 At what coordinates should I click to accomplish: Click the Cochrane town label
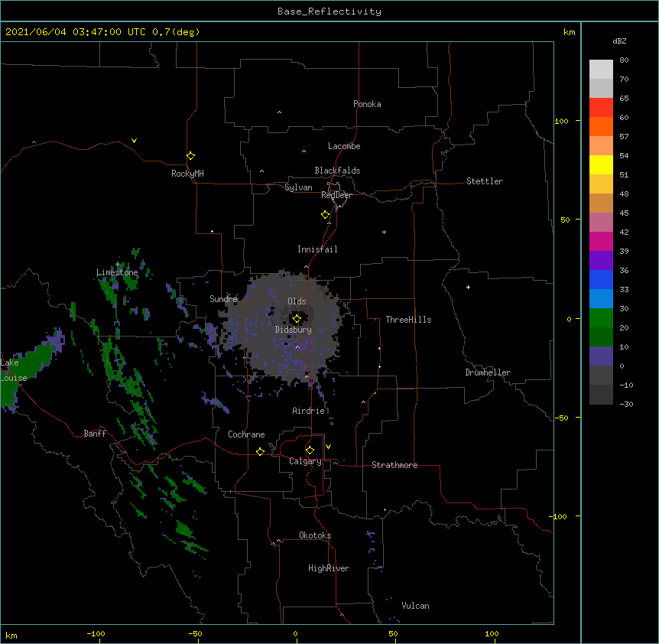coord(246,434)
